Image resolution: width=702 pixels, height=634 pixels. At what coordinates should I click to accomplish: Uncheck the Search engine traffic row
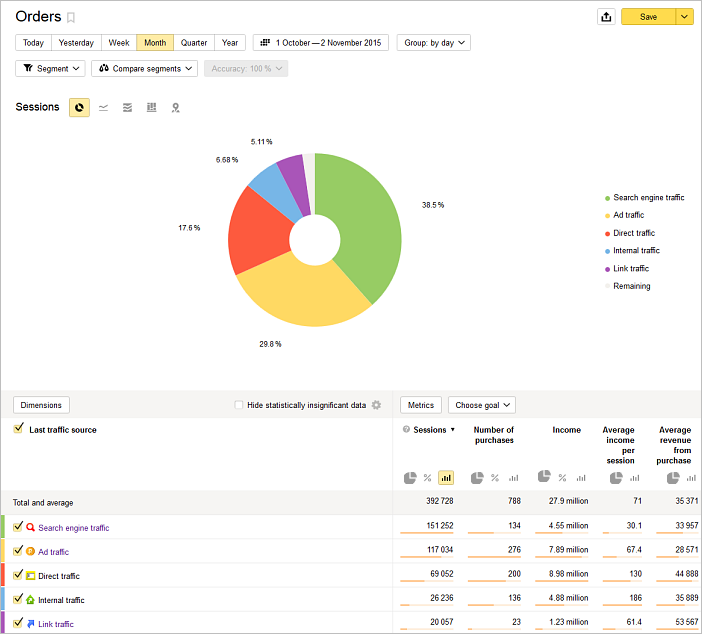pyautogui.click(x=18, y=527)
